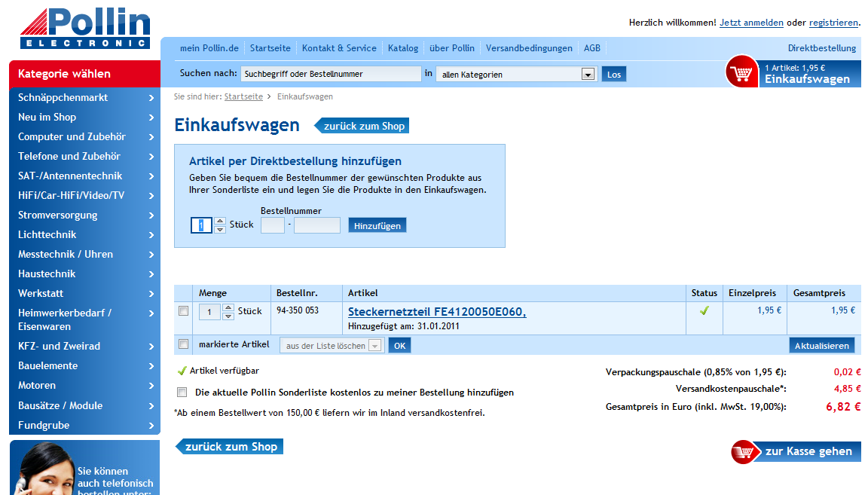Click registrieren link
The height and width of the screenshot is (495, 868).
(833, 23)
